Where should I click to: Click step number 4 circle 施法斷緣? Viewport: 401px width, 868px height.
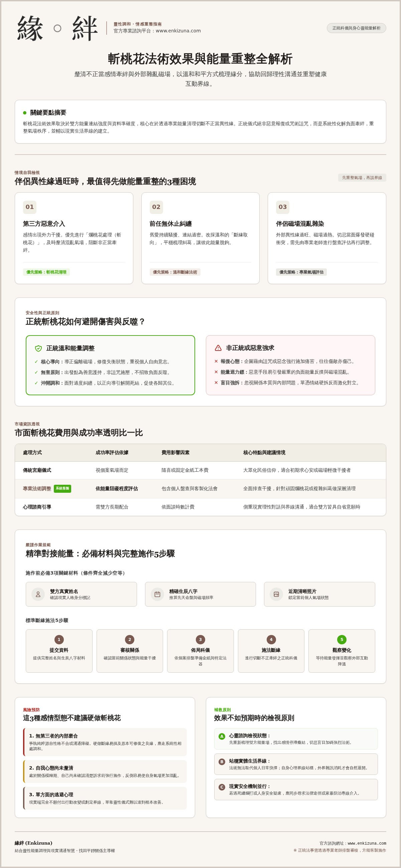[271, 640]
